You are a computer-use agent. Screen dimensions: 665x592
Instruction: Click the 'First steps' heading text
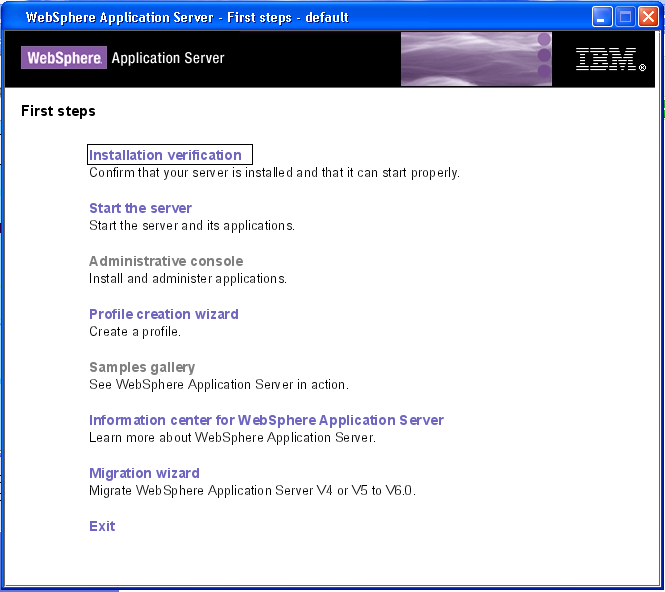[x=59, y=111]
